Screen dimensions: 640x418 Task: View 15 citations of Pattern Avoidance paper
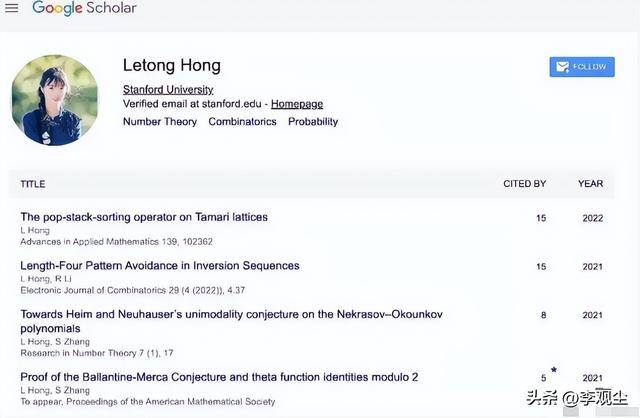pyautogui.click(x=541, y=267)
